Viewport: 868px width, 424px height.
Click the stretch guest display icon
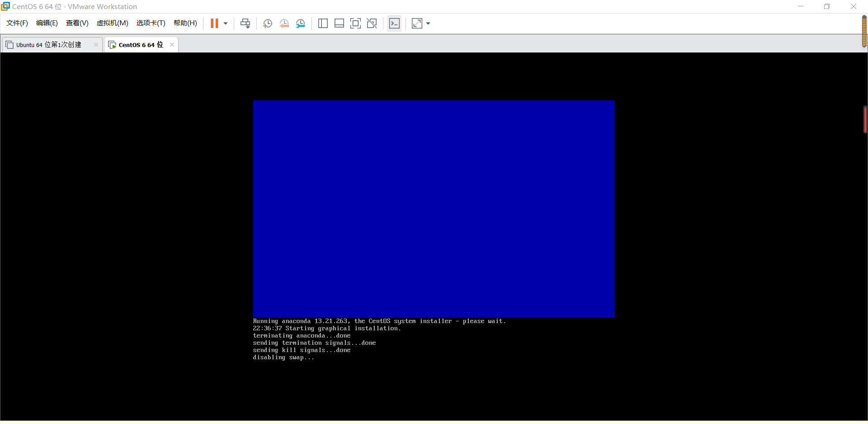(x=417, y=24)
